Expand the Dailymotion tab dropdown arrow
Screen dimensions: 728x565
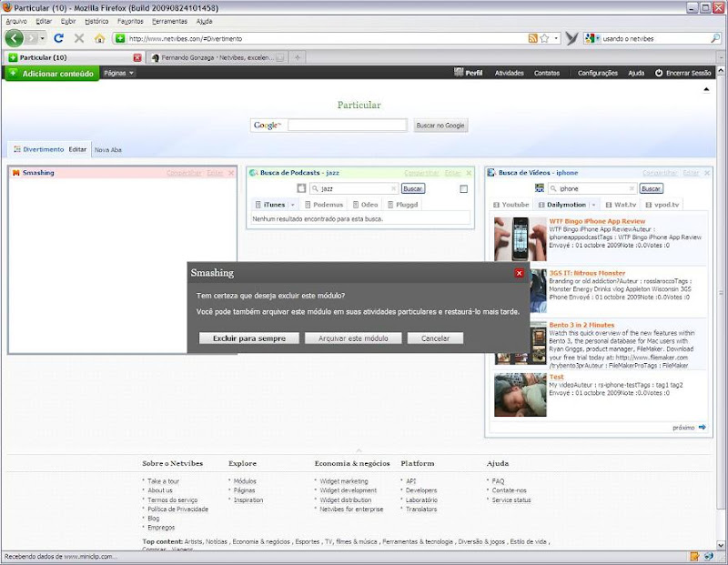[593, 205]
